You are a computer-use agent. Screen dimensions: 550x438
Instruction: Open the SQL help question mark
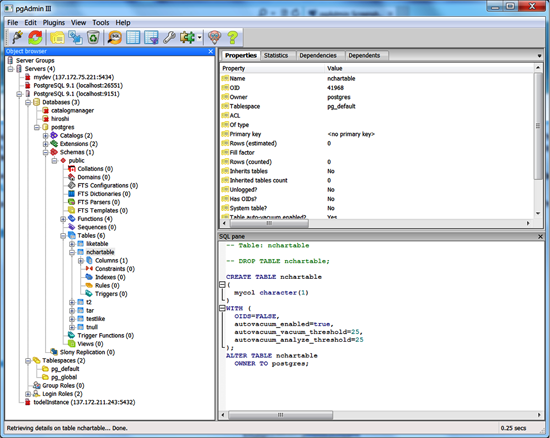232,37
